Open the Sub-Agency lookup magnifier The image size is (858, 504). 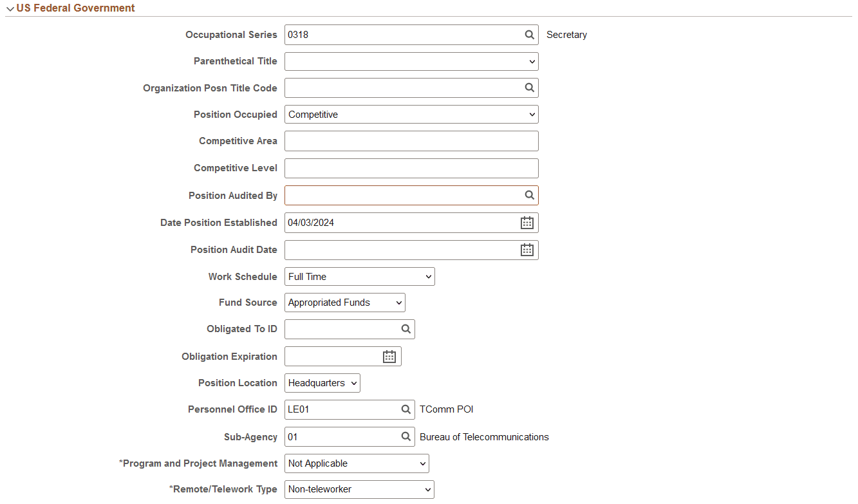(x=406, y=436)
